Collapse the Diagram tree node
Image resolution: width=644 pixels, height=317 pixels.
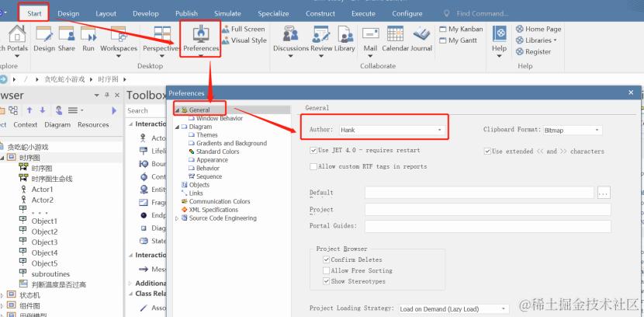[177, 127]
